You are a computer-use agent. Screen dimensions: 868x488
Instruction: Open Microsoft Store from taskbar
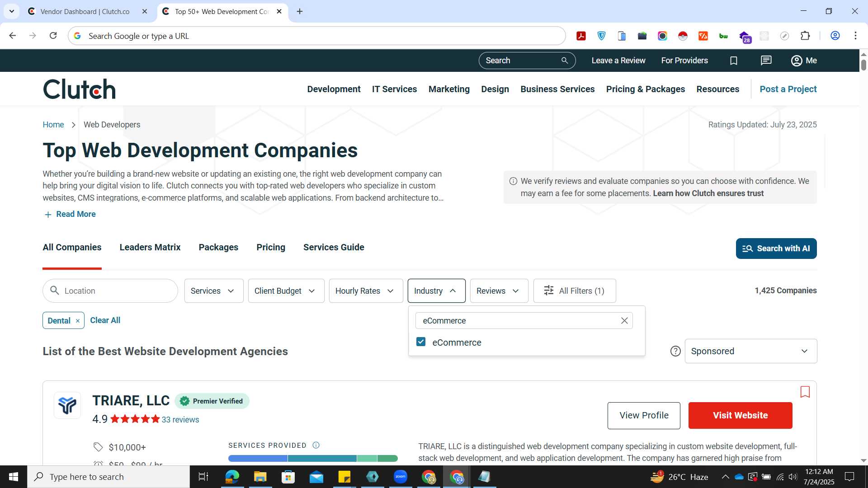(x=288, y=477)
